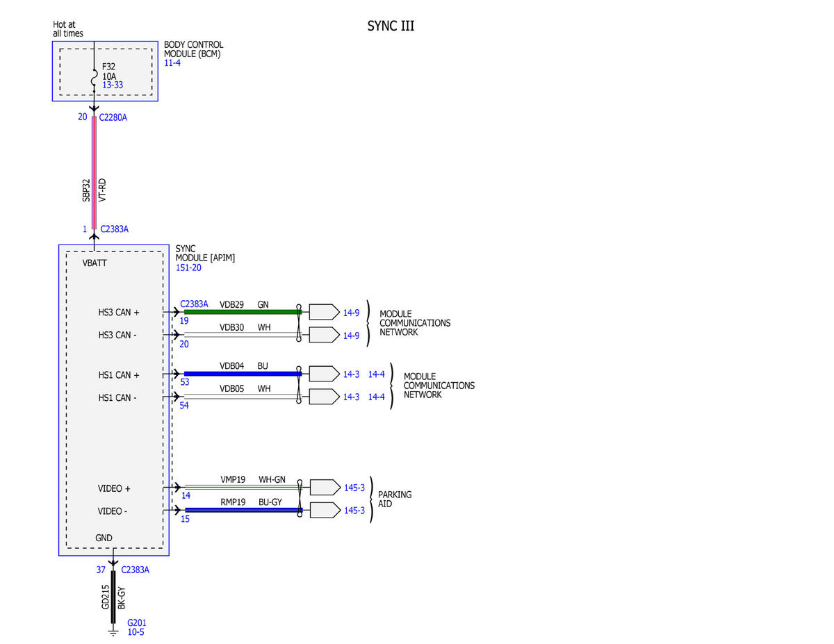Click the 'VIDEO +' terminal label
Screen dimensions: 834x644
pos(114,488)
